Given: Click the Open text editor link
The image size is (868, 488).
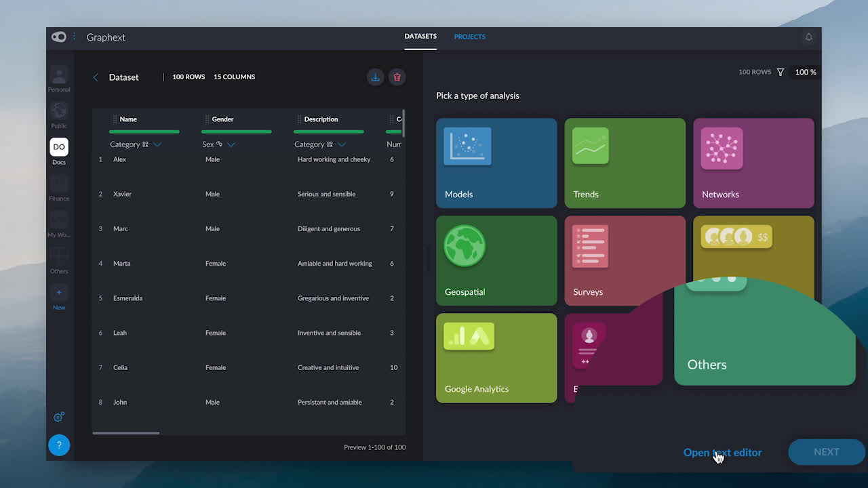Looking at the screenshot, I should (722, 452).
